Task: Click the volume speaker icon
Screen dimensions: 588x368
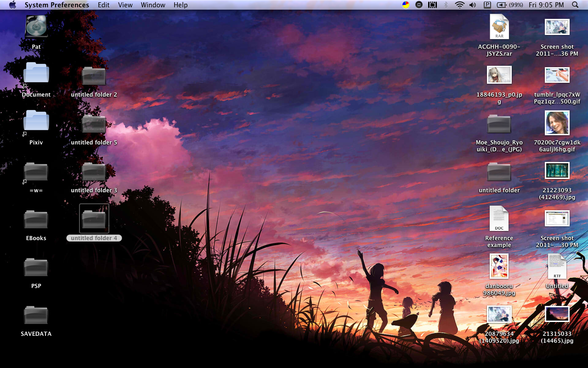Action: point(473,5)
